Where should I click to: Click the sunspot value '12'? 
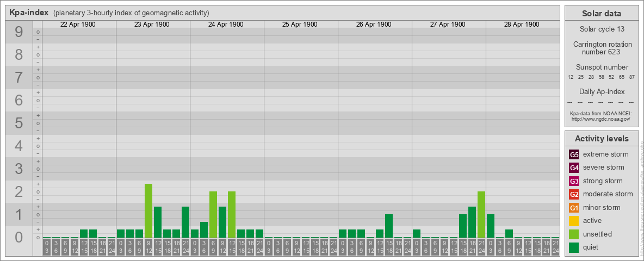coord(571,77)
